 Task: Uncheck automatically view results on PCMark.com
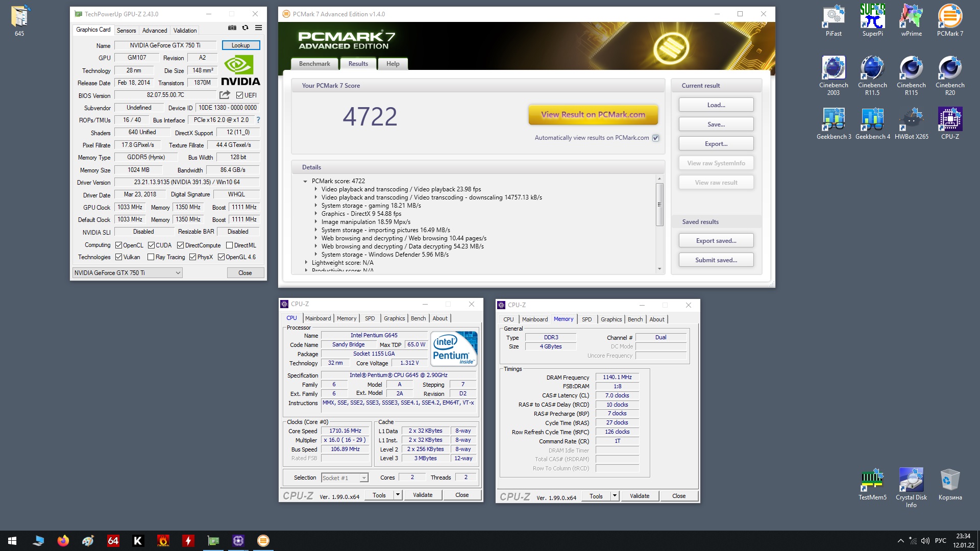tap(656, 138)
